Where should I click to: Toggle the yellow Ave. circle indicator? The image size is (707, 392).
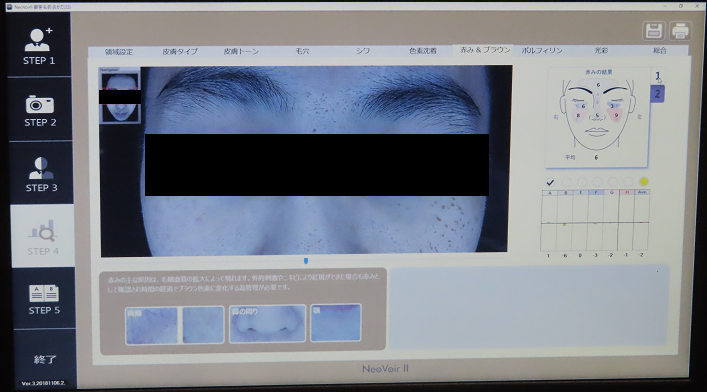[643, 181]
